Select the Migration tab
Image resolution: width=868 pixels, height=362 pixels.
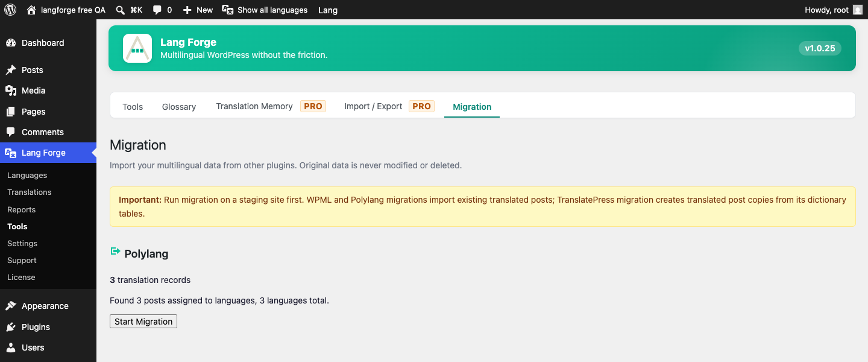(472, 107)
